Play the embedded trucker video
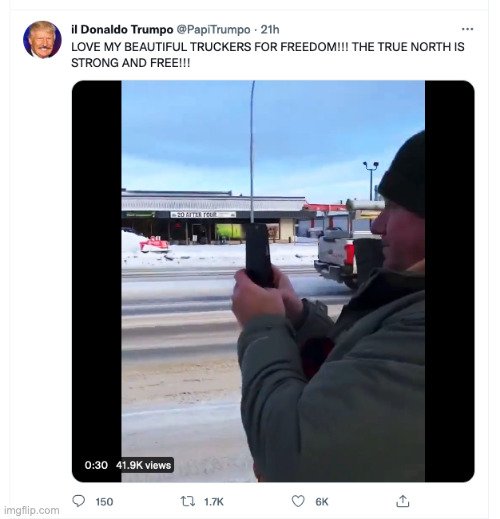The image size is (500, 519). (273, 281)
